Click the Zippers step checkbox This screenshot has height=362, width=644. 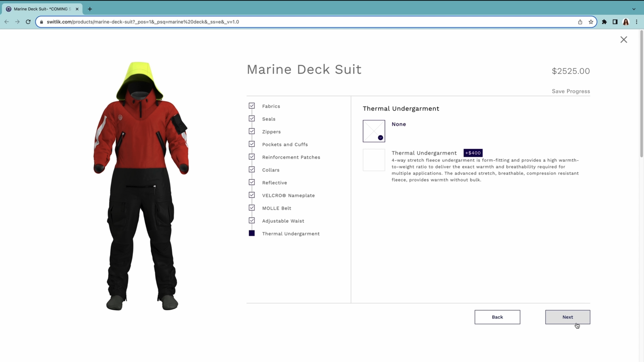tap(252, 131)
